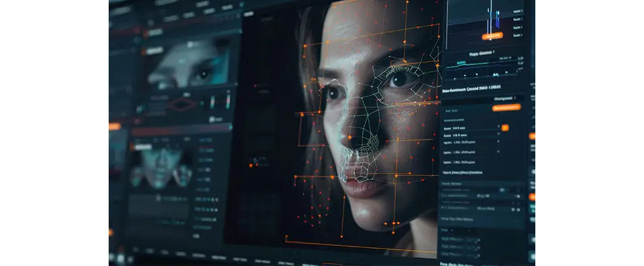Viewport: 644px width, 266px height.
Task: Click the orange circle on the left window edge
Action: point(111,232)
